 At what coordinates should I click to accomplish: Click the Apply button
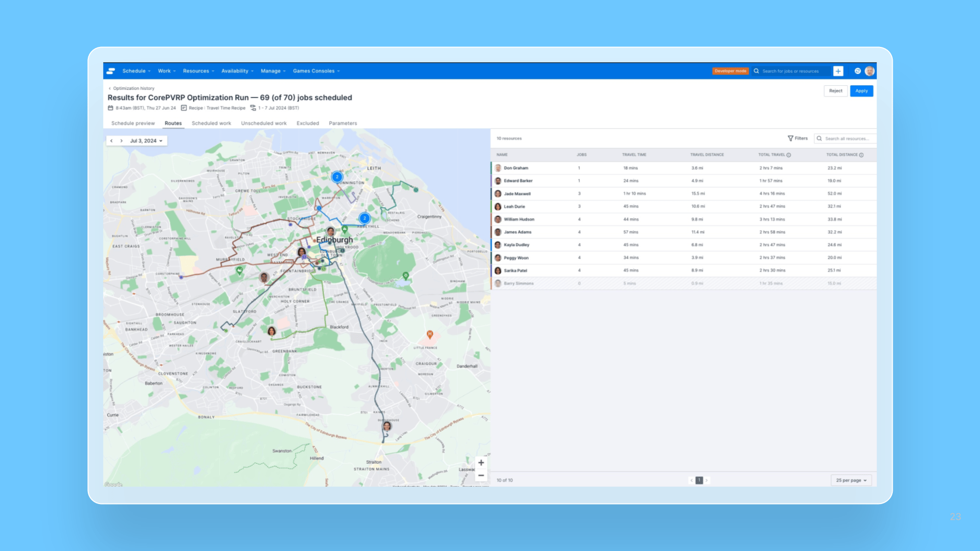tap(862, 91)
